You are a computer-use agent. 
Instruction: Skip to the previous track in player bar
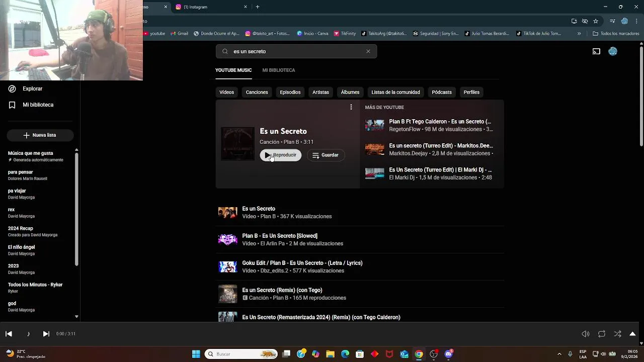9,334
